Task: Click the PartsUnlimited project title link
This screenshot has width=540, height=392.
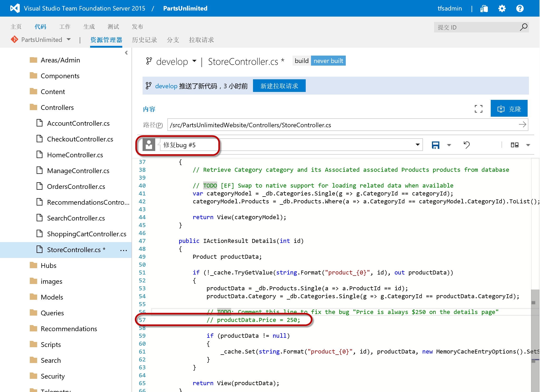Action: pyautogui.click(x=185, y=8)
